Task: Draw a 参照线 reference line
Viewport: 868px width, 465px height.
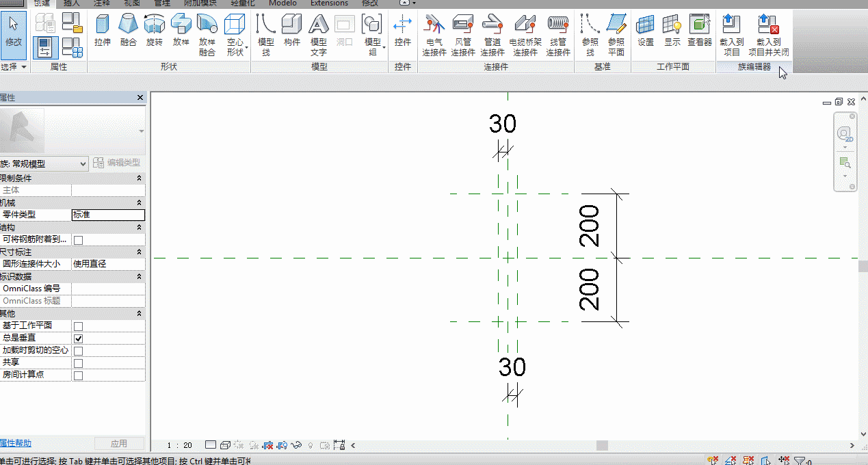Action: click(590, 35)
